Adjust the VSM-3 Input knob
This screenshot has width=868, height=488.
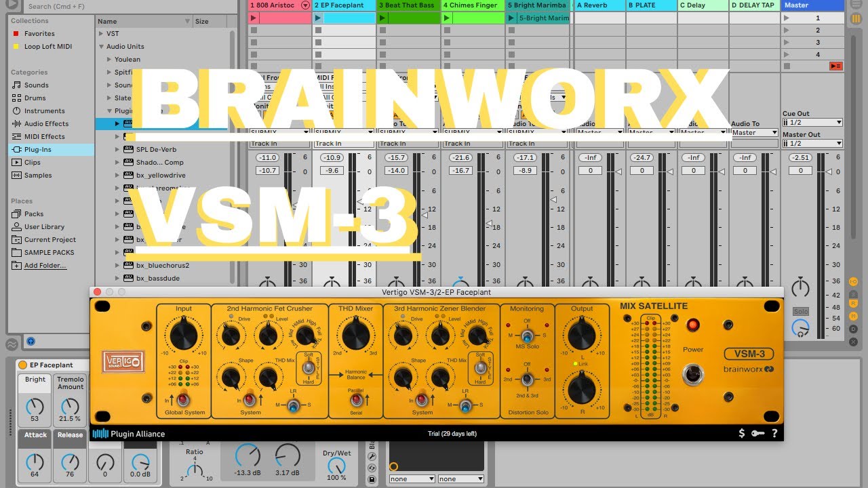coord(183,335)
